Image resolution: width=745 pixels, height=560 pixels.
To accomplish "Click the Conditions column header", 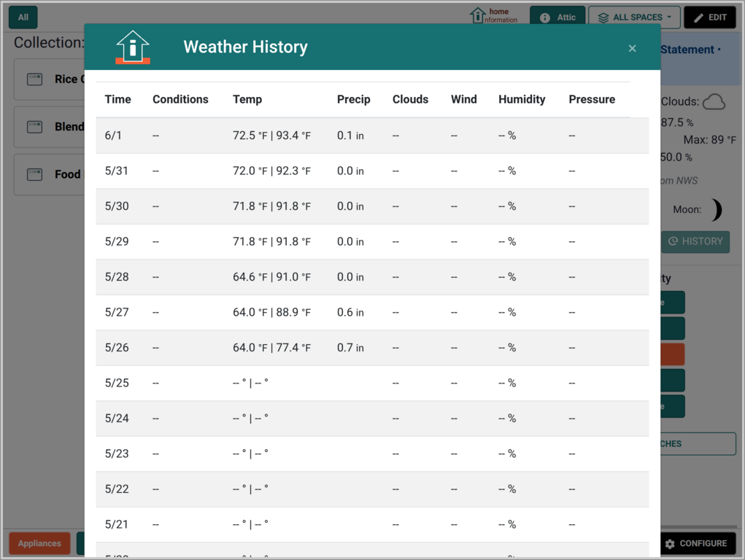I will pos(180,99).
